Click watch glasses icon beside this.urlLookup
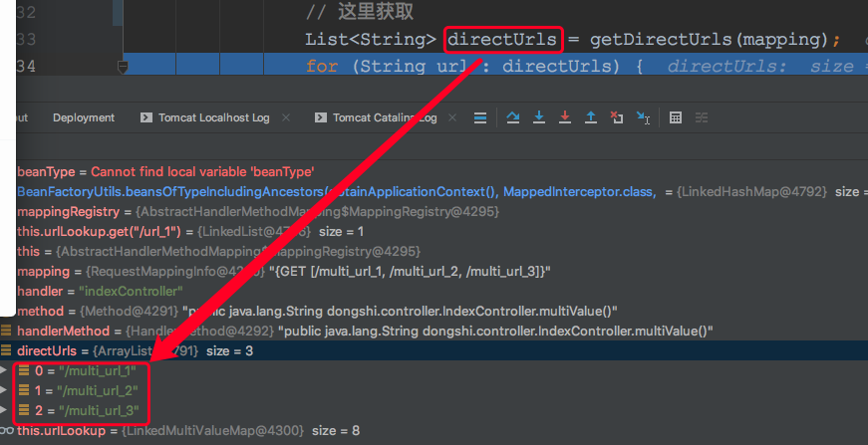Screen dimensions: 868x445 click(x=6, y=430)
